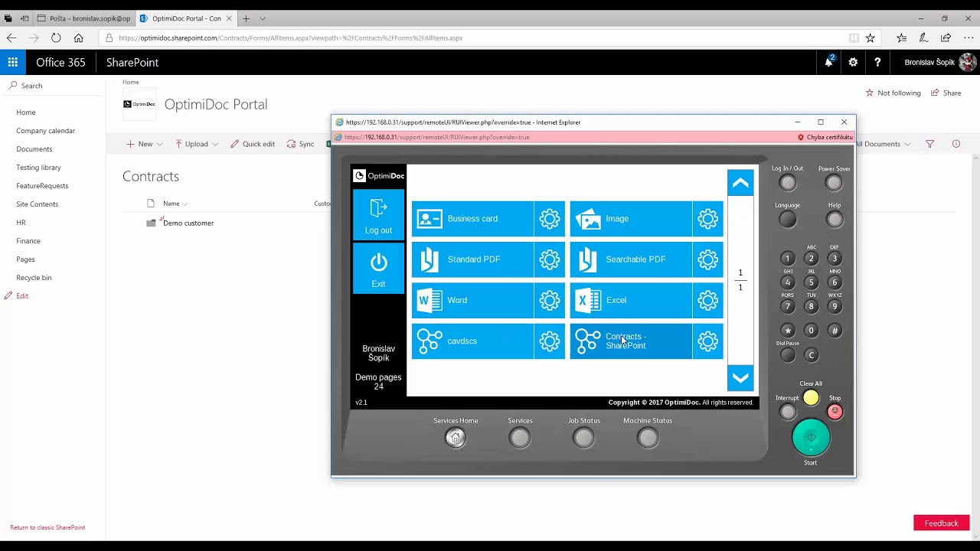Select the Searchable PDF workflow tile
The width and height of the screenshot is (980, 551).
(x=631, y=259)
